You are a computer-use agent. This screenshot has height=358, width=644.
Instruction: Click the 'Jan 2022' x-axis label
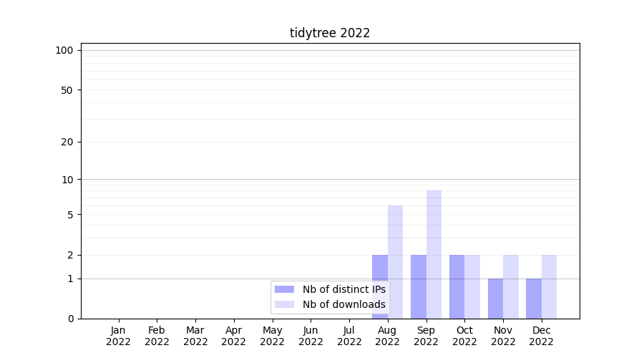pos(119,336)
